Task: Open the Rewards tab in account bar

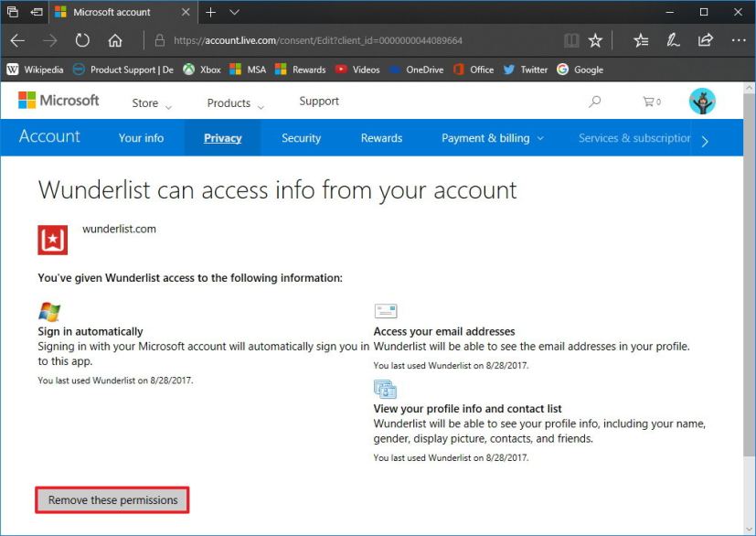Action: coord(381,138)
